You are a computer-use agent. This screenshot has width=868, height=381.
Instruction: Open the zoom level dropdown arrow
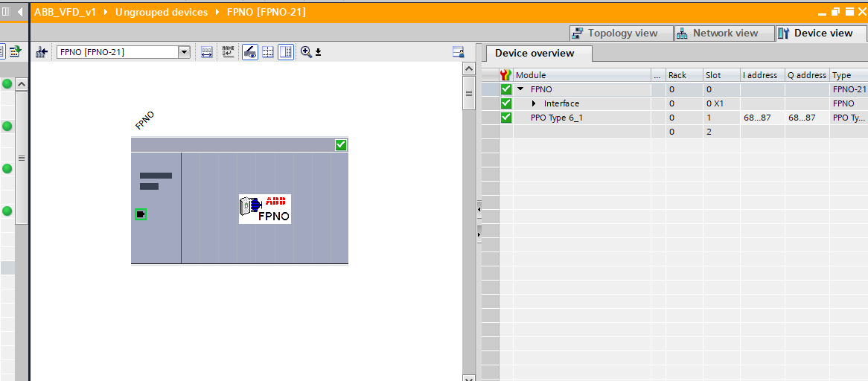(x=319, y=53)
